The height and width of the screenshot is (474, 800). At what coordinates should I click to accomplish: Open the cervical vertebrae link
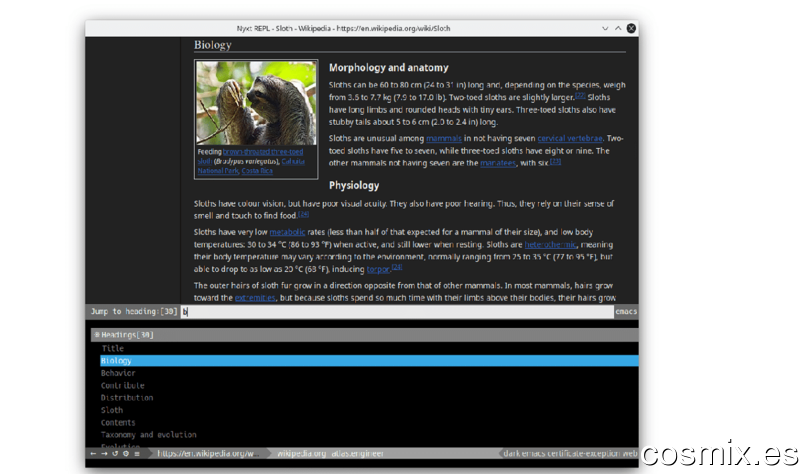[x=569, y=138]
